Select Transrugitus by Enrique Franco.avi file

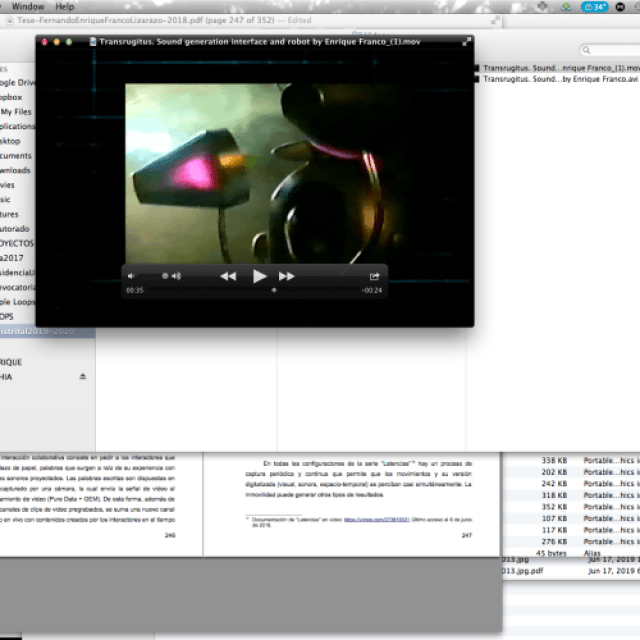[557, 79]
